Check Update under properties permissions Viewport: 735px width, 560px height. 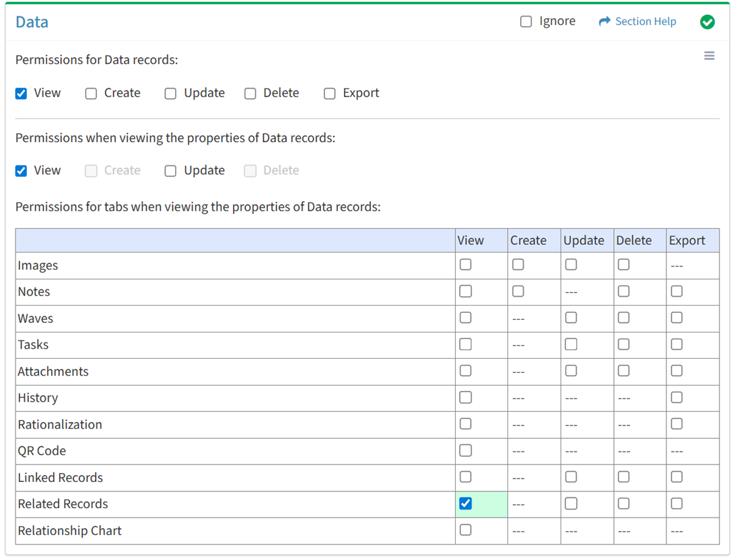171,171
